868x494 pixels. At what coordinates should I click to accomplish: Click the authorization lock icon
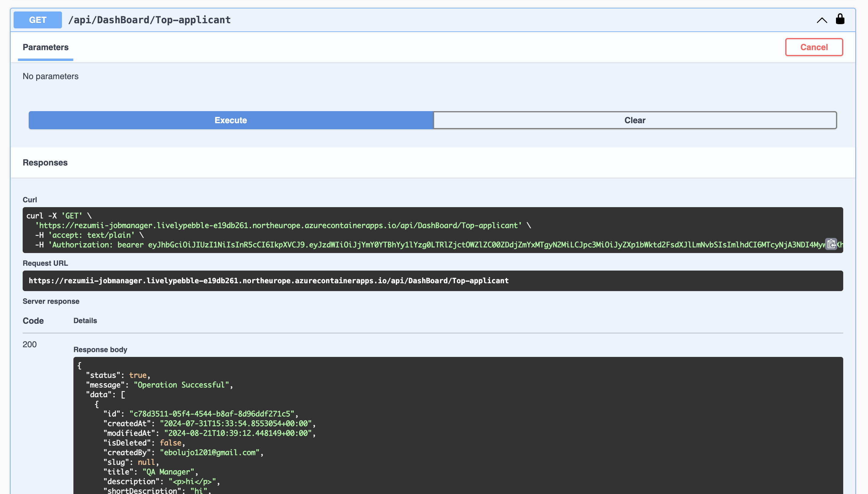[840, 19]
